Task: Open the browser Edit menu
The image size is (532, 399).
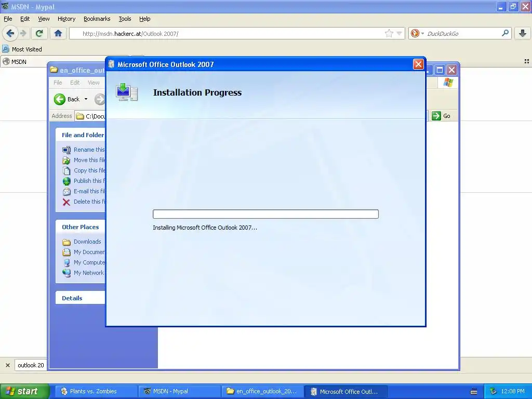Action: (25, 19)
